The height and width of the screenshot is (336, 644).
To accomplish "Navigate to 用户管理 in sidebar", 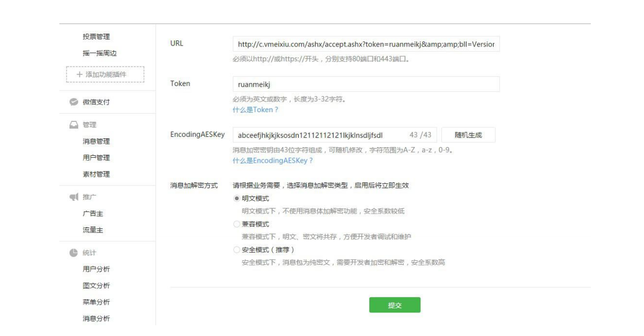I will [96, 158].
